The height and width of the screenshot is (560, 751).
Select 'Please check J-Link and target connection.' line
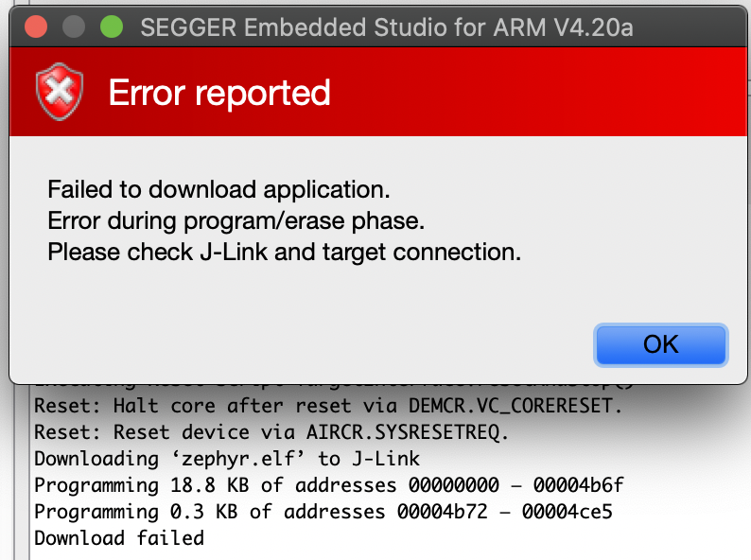point(284,253)
